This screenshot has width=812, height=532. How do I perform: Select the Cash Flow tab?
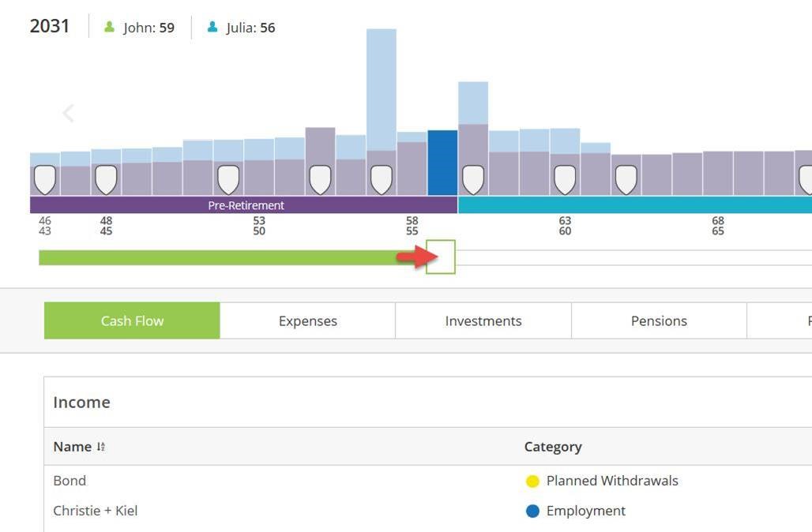point(132,321)
